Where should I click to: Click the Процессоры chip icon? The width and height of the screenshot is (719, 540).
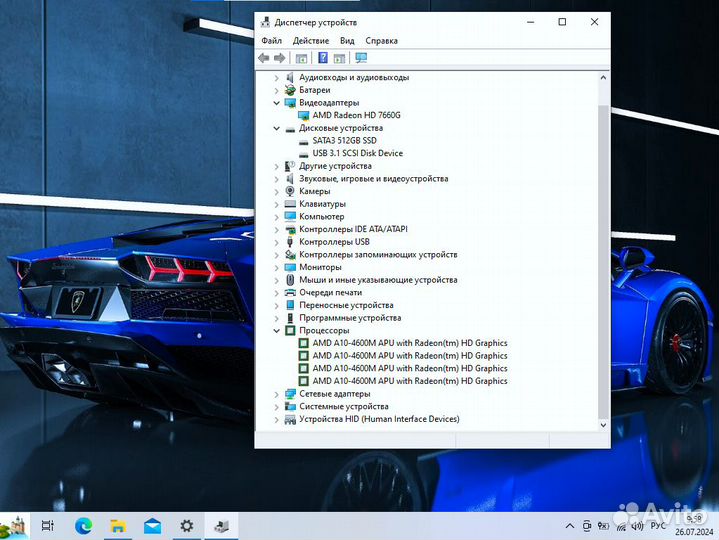[x=290, y=330]
